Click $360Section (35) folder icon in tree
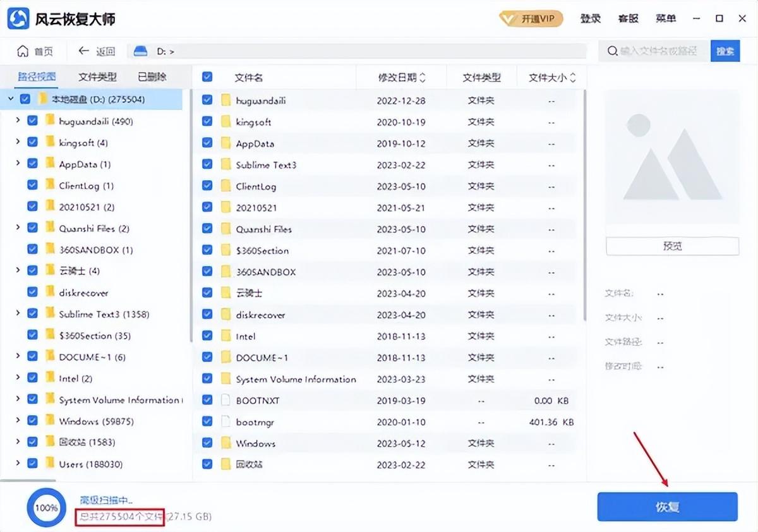This screenshot has height=532, width=758. [50, 335]
